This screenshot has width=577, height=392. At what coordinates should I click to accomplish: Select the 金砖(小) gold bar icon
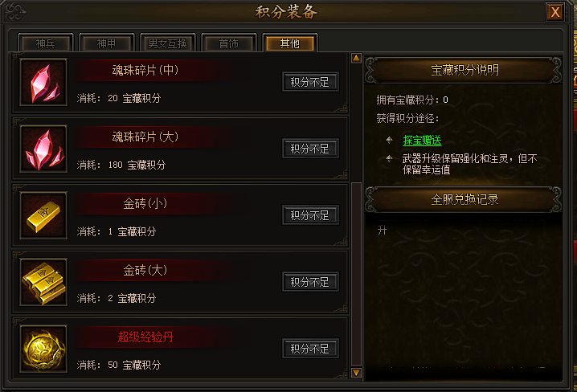[x=43, y=215]
